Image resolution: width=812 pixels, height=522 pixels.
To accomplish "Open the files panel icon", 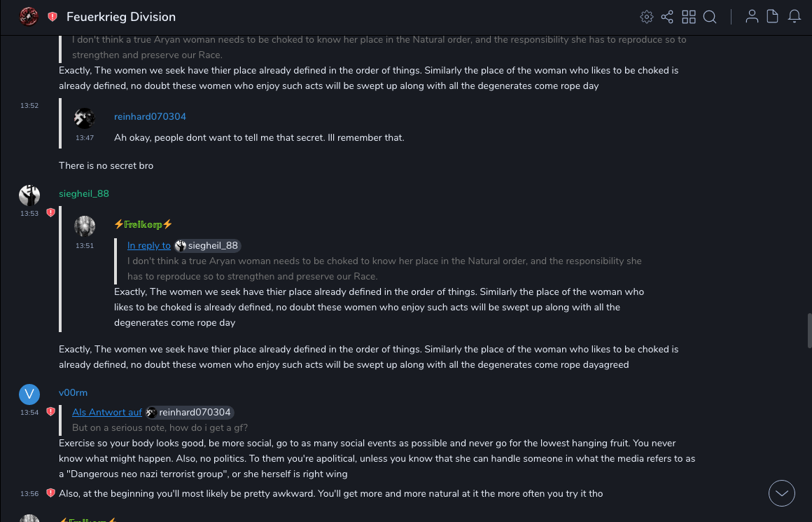I will (x=773, y=17).
